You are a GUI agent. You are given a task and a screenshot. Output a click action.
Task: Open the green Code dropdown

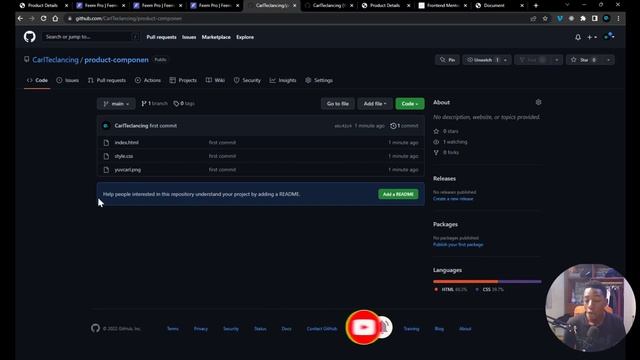tap(410, 104)
